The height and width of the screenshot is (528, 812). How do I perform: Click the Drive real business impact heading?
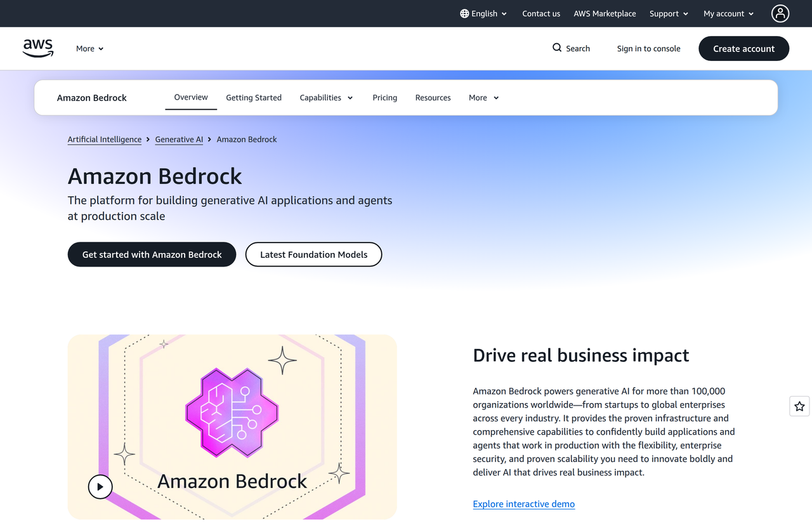pos(581,355)
